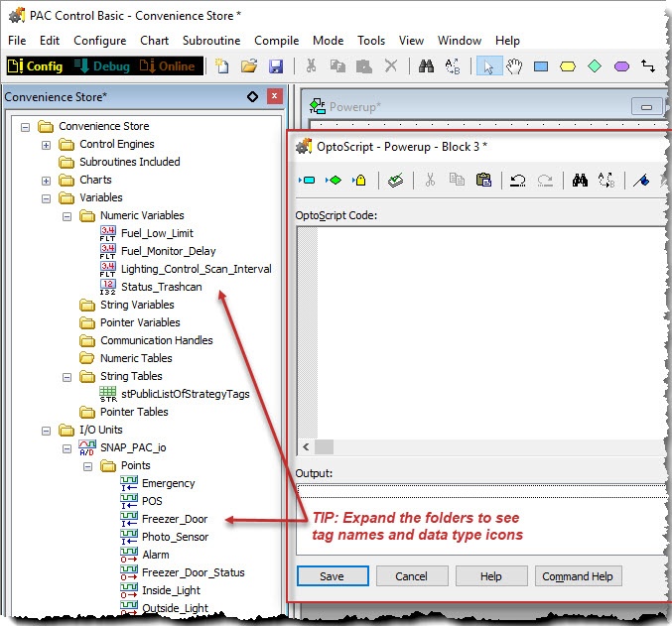Minimize the Powerup chart window
This screenshot has width=672, height=626.
click(x=647, y=107)
